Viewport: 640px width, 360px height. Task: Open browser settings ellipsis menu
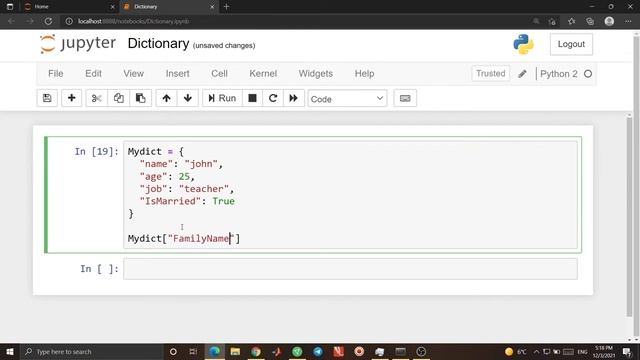(628, 21)
